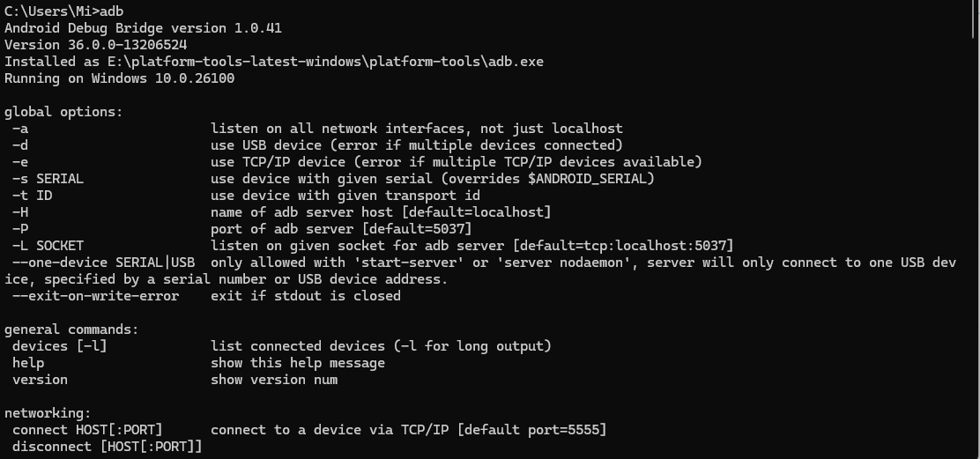The image size is (980, 459).
Task: Click the '-e' TCP/IP device option
Action: click(x=20, y=162)
